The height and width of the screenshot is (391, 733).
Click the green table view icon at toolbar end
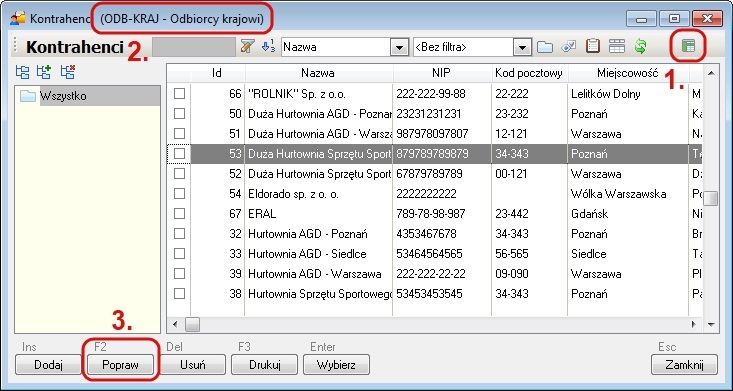(x=688, y=46)
